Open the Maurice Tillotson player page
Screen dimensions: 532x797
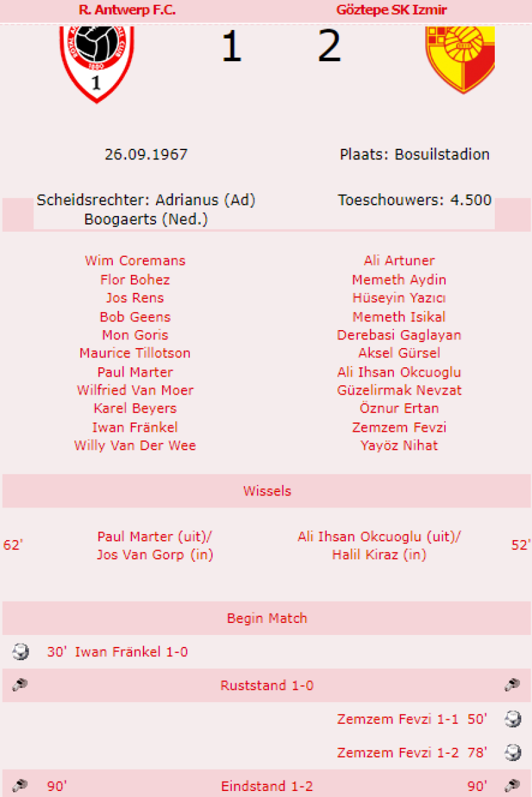pyautogui.click(x=135, y=353)
